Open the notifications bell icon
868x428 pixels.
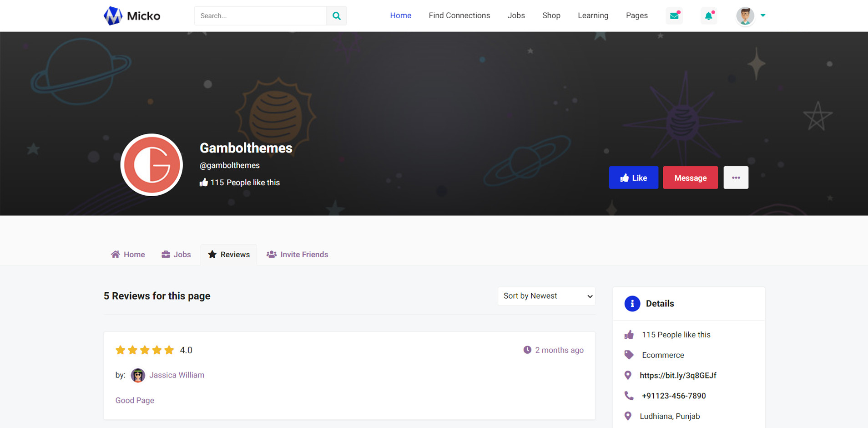click(x=709, y=16)
